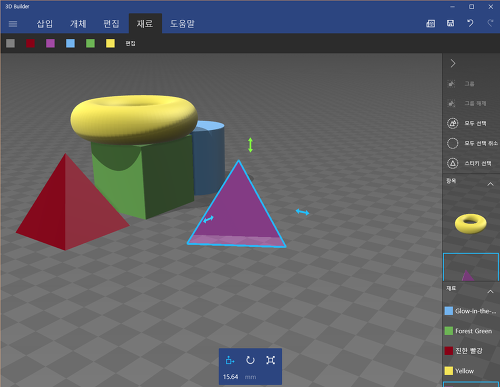Pick the gray material swatch in toolbar

11,43
